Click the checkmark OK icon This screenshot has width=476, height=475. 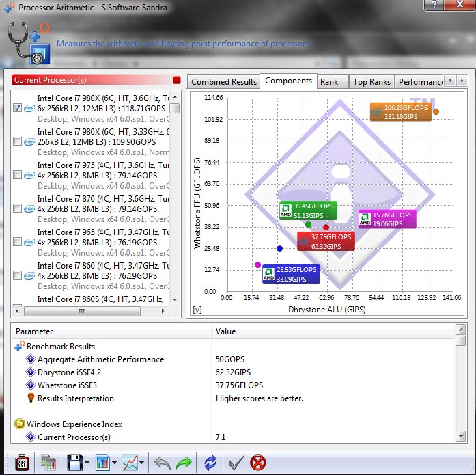[236, 463]
